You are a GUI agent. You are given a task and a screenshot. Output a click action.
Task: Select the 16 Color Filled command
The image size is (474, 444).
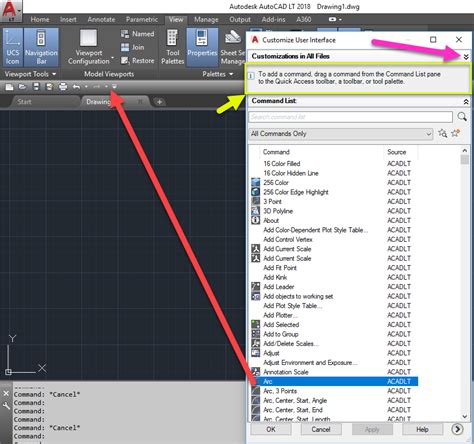334,164
